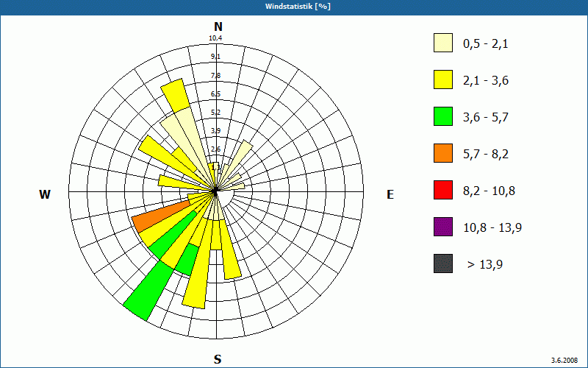Click the 9,1 ring scale value

(x=215, y=57)
